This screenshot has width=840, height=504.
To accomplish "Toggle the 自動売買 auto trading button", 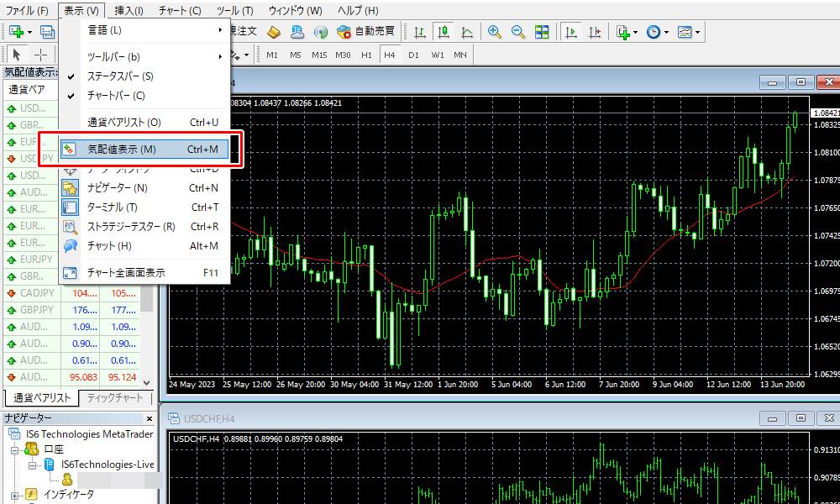I will (x=366, y=32).
